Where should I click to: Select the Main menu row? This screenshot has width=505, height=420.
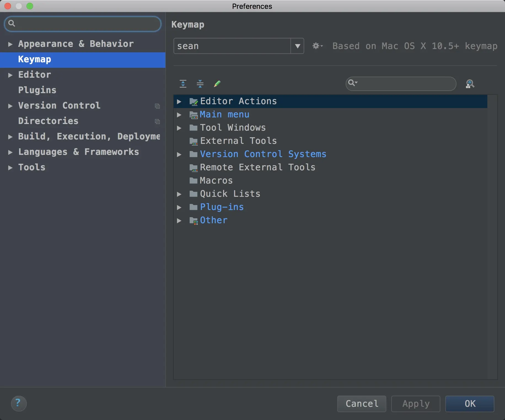coord(331,115)
